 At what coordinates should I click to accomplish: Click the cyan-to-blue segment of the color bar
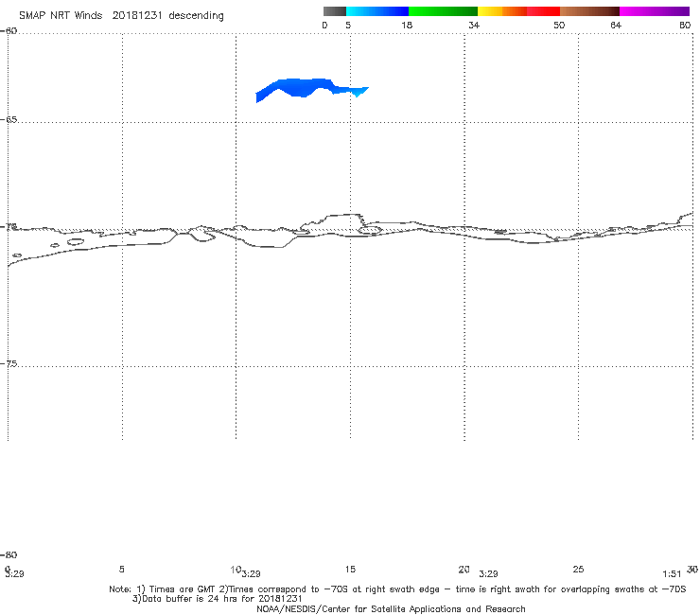point(377,11)
